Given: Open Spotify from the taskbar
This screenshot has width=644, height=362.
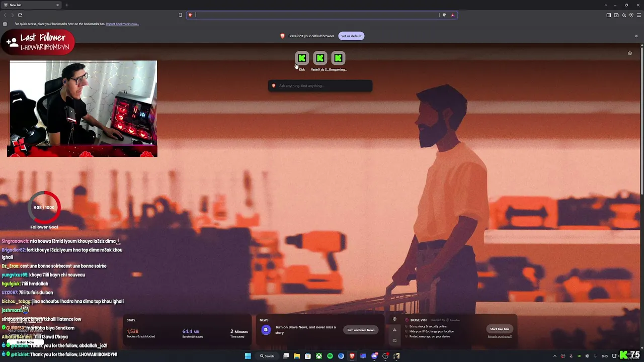Looking at the screenshot, I should [x=330, y=356].
